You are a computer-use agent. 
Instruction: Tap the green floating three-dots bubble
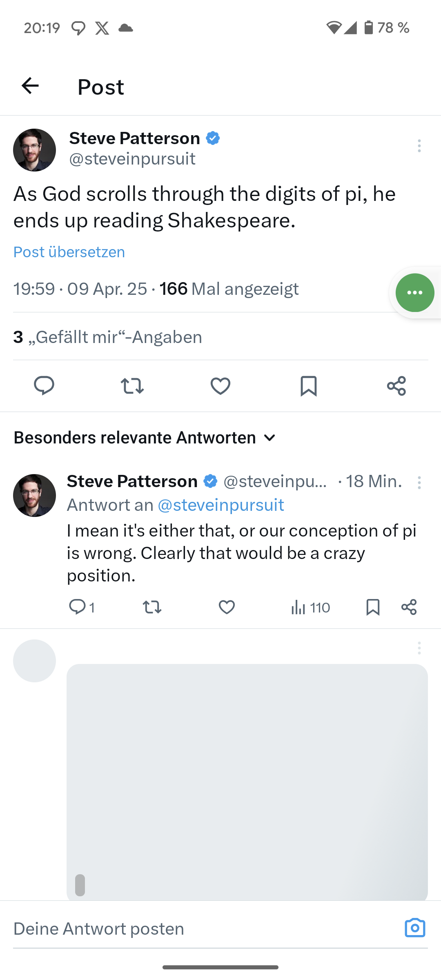coord(414,292)
